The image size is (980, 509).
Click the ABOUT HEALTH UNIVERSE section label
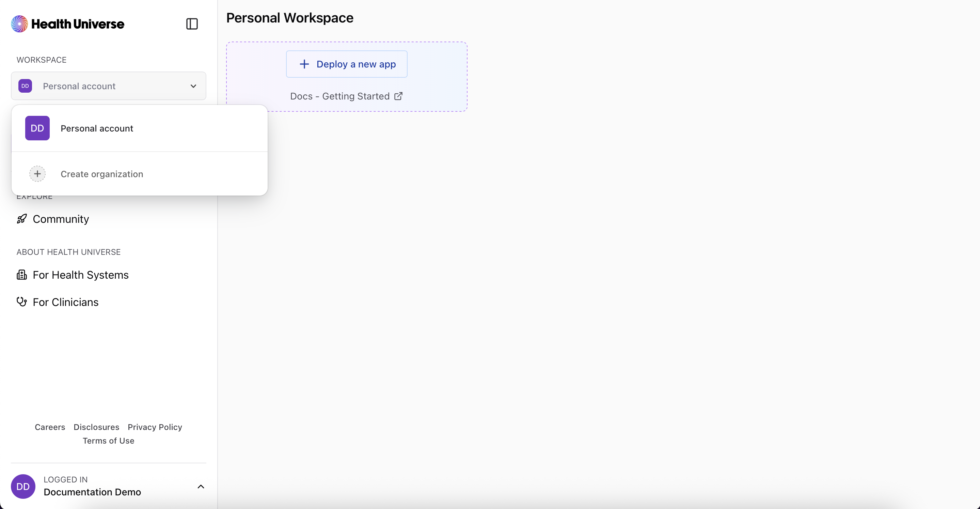coord(68,252)
